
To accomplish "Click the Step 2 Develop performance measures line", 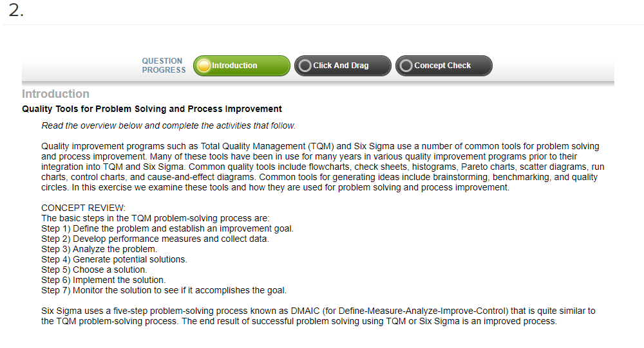I will click(x=155, y=239).
